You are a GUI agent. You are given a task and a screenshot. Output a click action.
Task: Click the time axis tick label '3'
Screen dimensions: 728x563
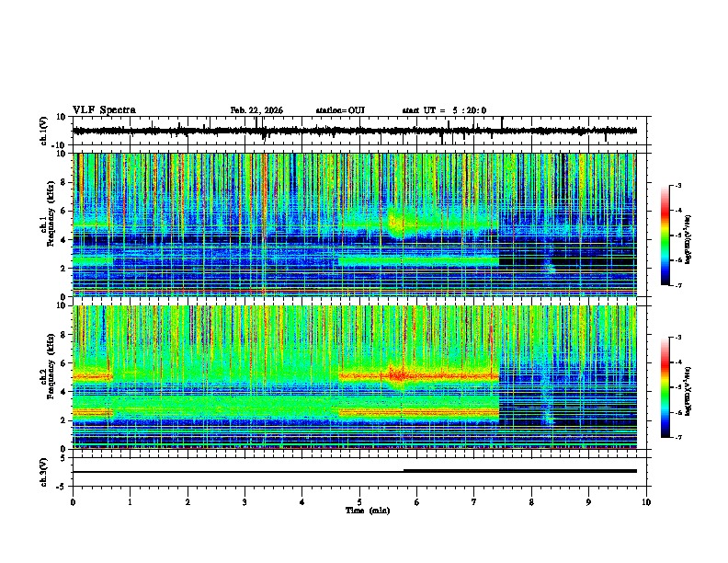(x=245, y=502)
